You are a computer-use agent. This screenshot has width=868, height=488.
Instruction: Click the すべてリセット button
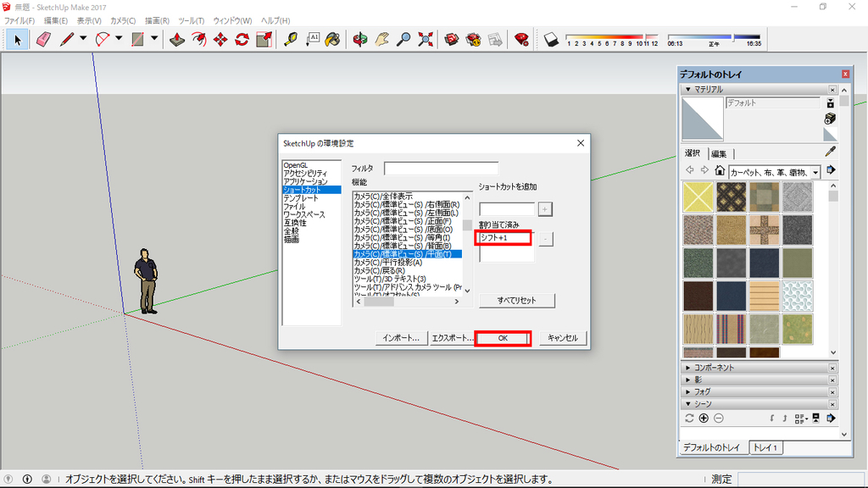(x=516, y=301)
